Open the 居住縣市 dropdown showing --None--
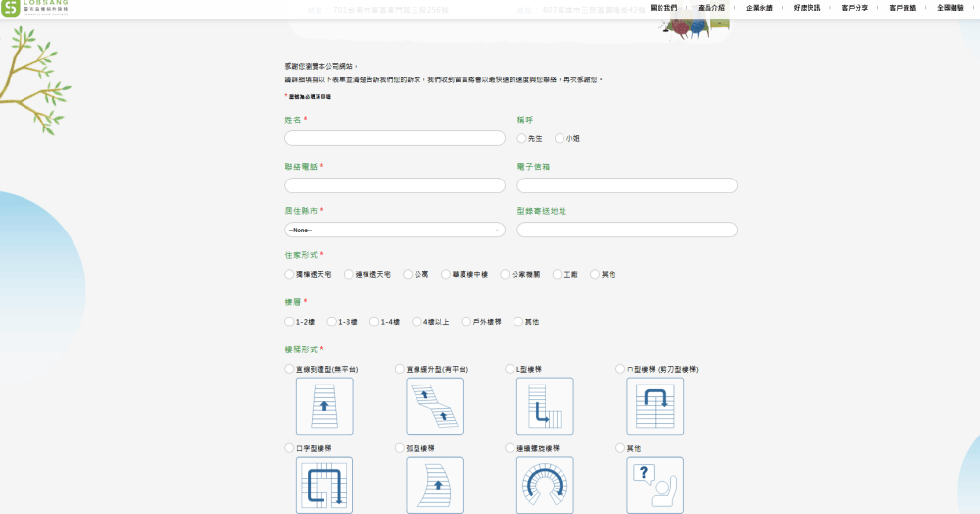This screenshot has height=514, width=980. (x=395, y=231)
